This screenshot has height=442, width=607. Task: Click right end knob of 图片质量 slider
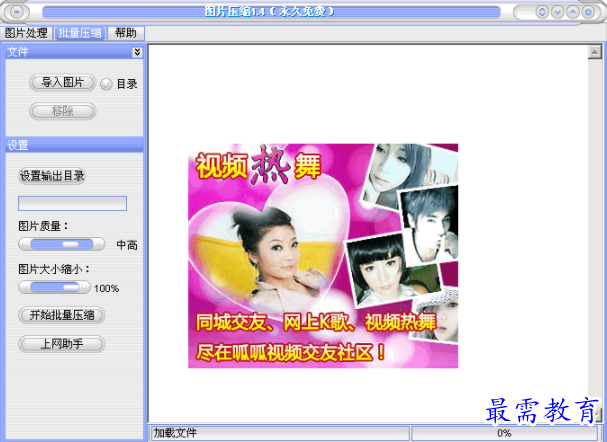tap(99, 244)
